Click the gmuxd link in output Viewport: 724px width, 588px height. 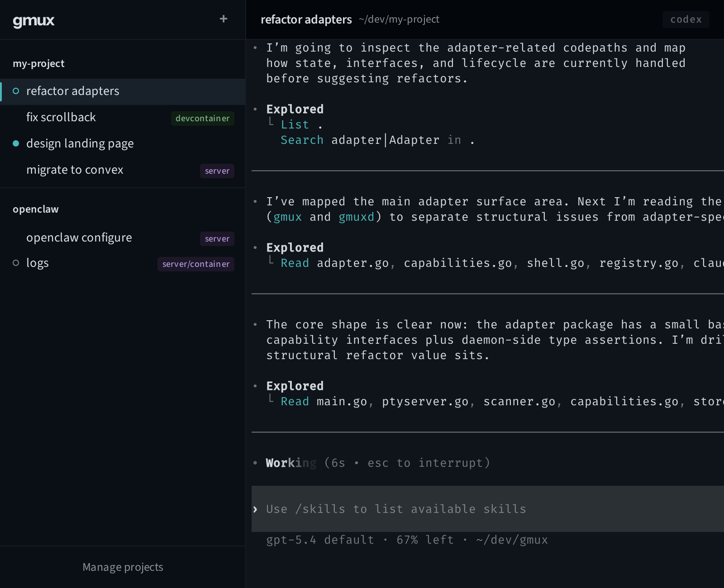click(357, 217)
